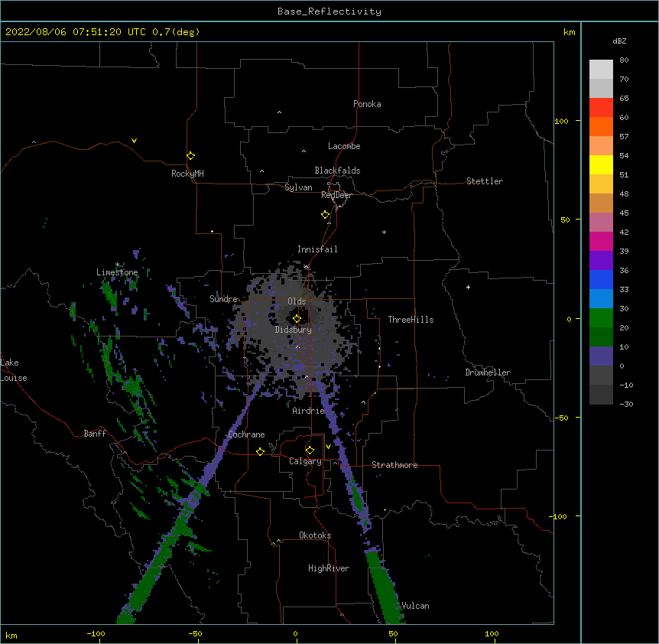Select the green legend swatch between 30 and 20
This screenshot has width=659, height=644.
click(601, 318)
